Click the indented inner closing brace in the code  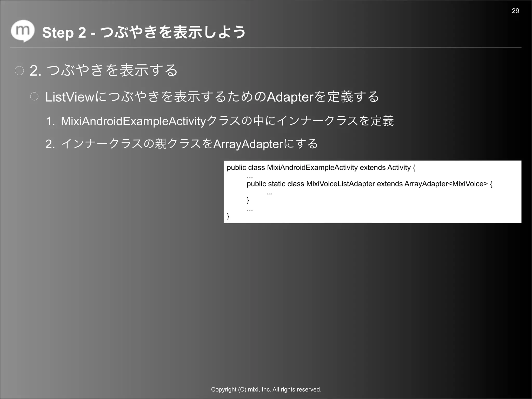point(248,200)
